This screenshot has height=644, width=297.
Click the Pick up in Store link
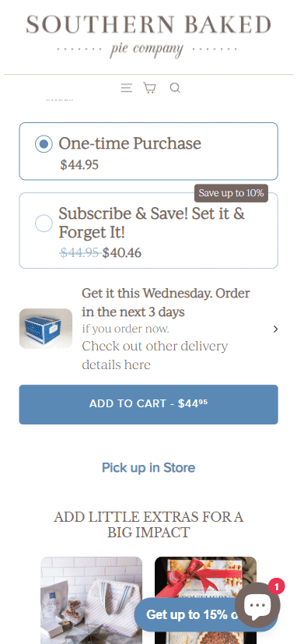tap(148, 467)
